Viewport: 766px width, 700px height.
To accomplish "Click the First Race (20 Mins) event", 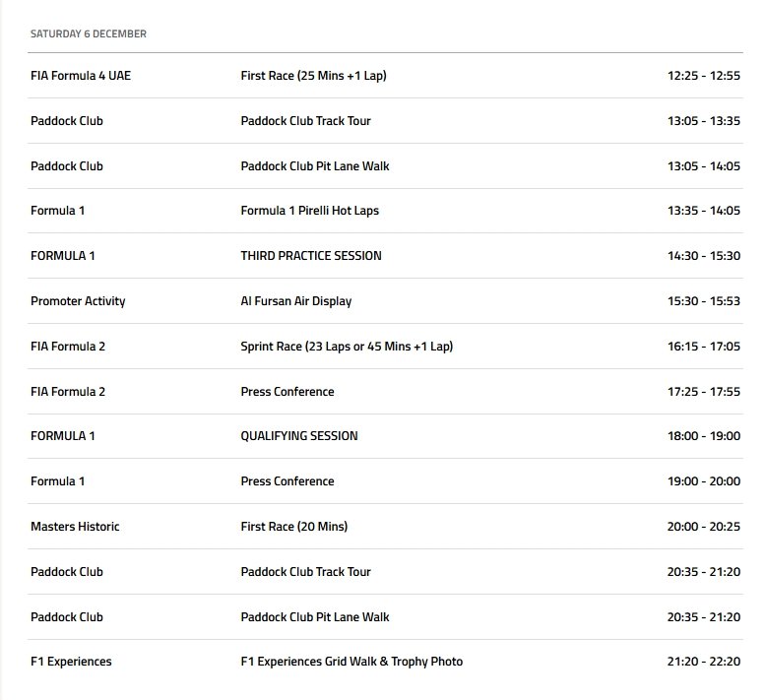I will [x=293, y=527].
